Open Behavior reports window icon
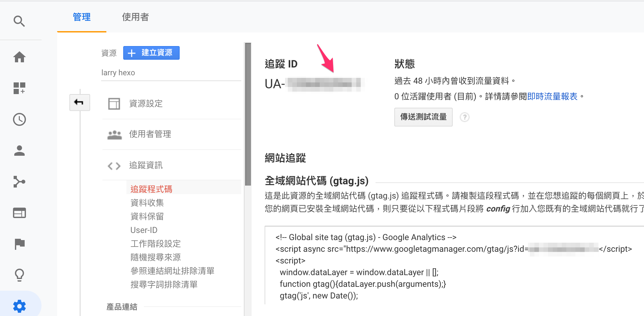The width and height of the screenshot is (644, 316). [x=19, y=213]
